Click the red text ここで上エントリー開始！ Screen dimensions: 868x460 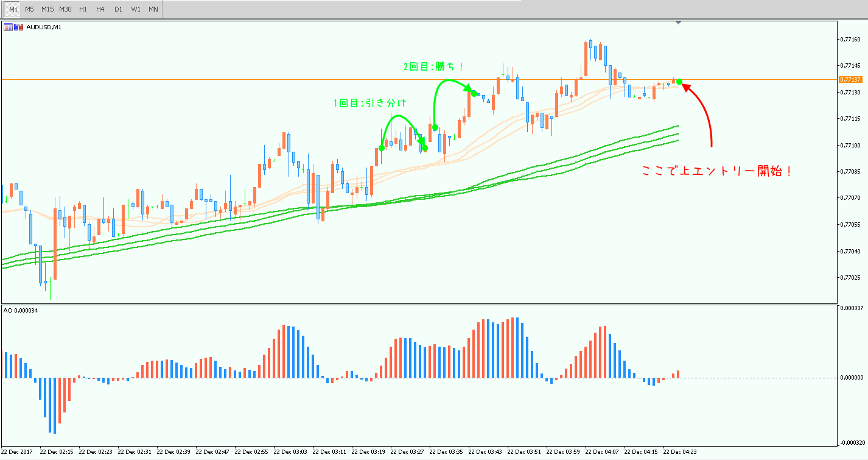point(717,171)
